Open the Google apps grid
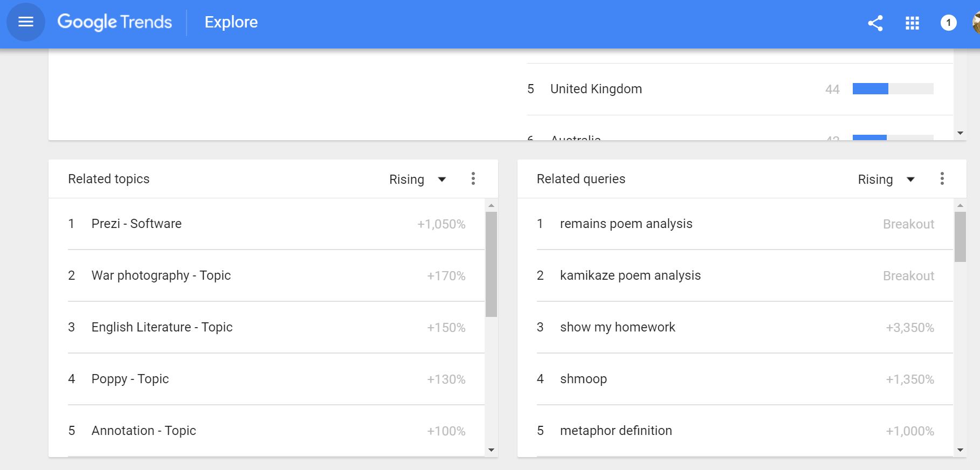980x470 pixels. click(x=912, y=23)
